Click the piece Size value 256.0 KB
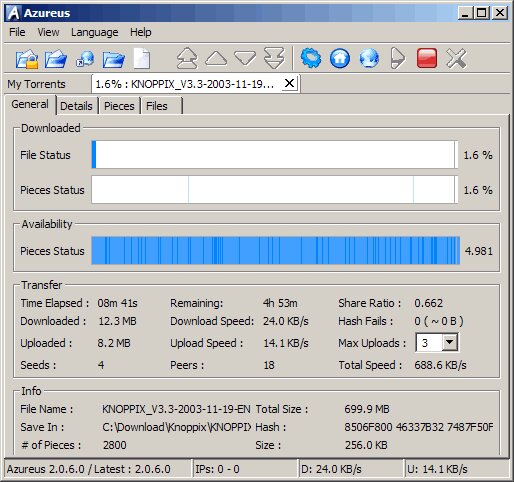This screenshot has width=514, height=482. coord(366,445)
